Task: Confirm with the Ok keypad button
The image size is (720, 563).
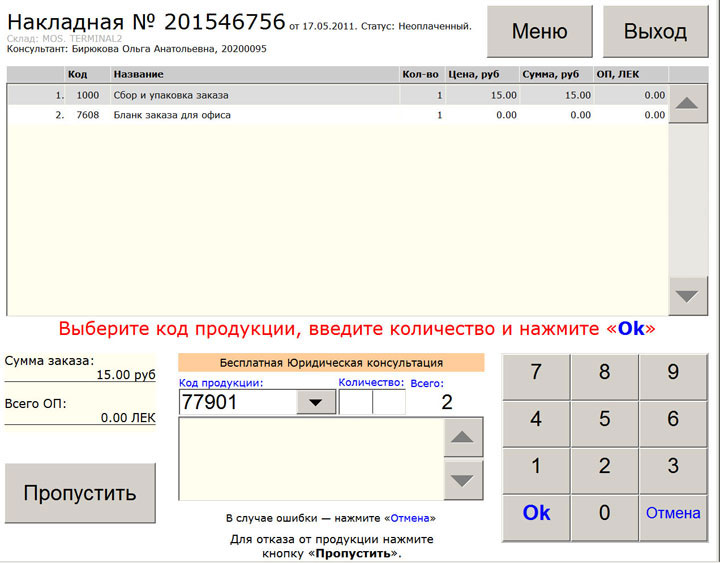Action: pyautogui.click(x=536, y=518)
